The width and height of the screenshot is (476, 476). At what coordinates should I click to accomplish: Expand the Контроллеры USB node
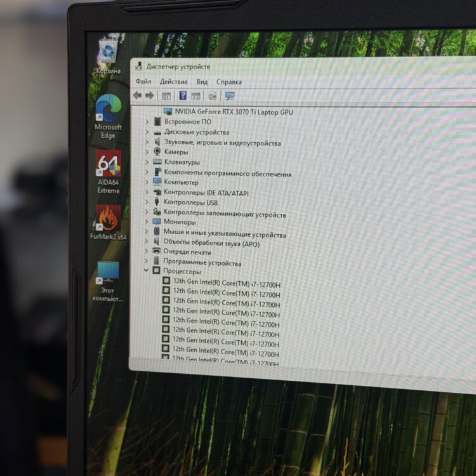(x=147, y=202)
